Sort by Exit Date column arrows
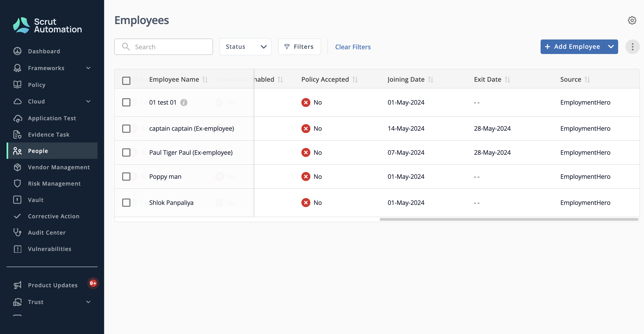The image size is (644, 334). click(x=507, y=80)
